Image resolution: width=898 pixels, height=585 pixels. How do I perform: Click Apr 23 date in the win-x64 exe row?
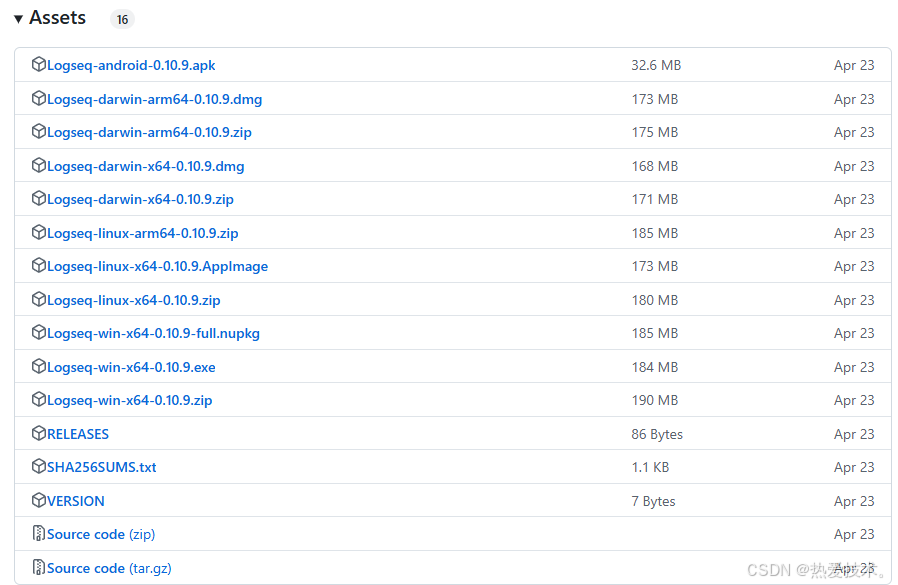point(854,367)
